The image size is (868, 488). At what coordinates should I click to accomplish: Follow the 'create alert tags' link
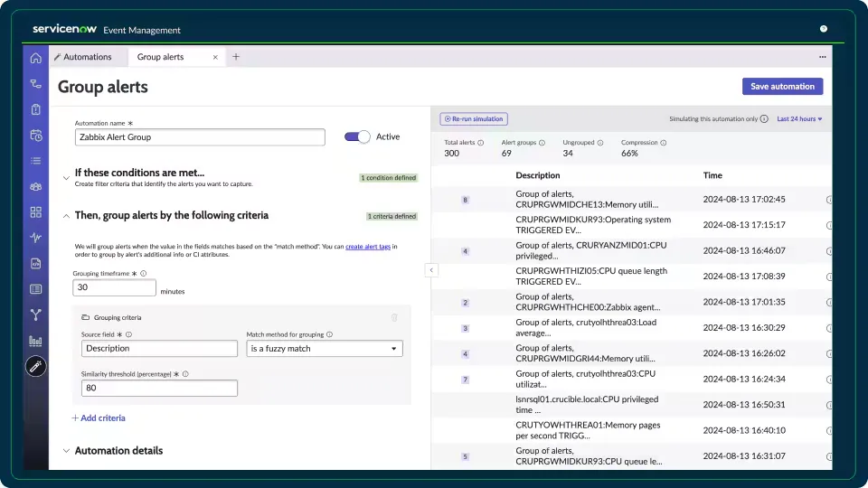pos(368,246)
